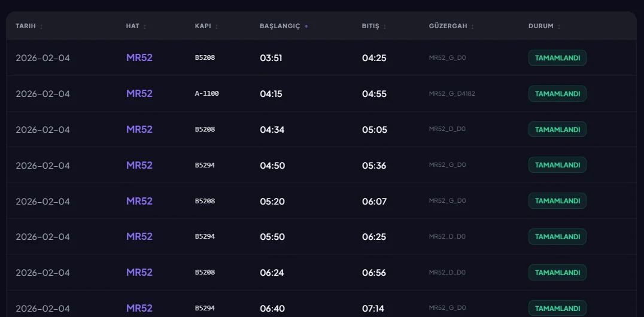Select the TAMAMLANDI badge in the 06:24 row
This screenshot has height=317, width=644.
click(x=557, y=273)
